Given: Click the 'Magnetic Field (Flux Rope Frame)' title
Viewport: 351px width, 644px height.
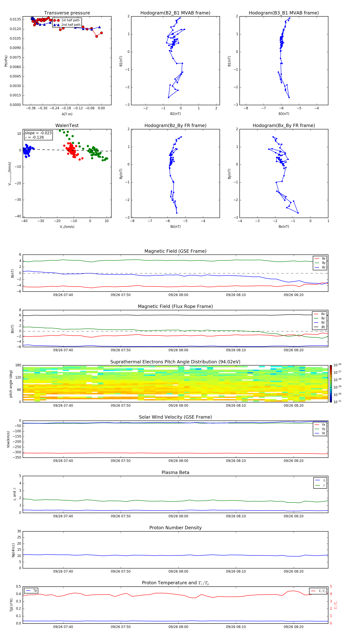Looking at the screenshot, I should pos(175,307).
